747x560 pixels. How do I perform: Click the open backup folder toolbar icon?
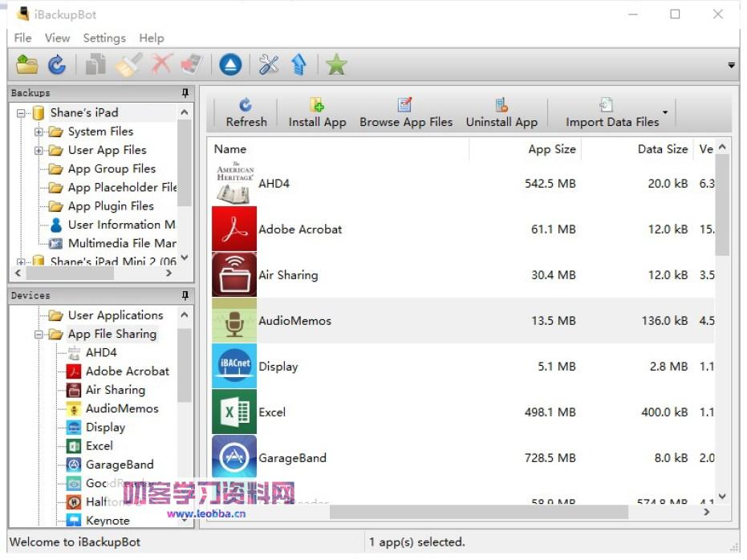point(26,64)
